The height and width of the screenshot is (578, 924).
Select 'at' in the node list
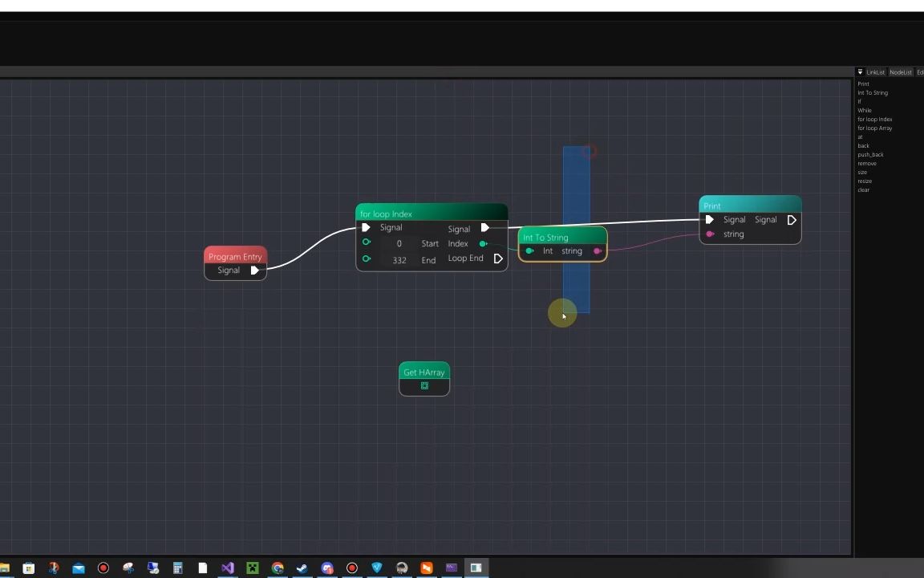pos(860,136)
